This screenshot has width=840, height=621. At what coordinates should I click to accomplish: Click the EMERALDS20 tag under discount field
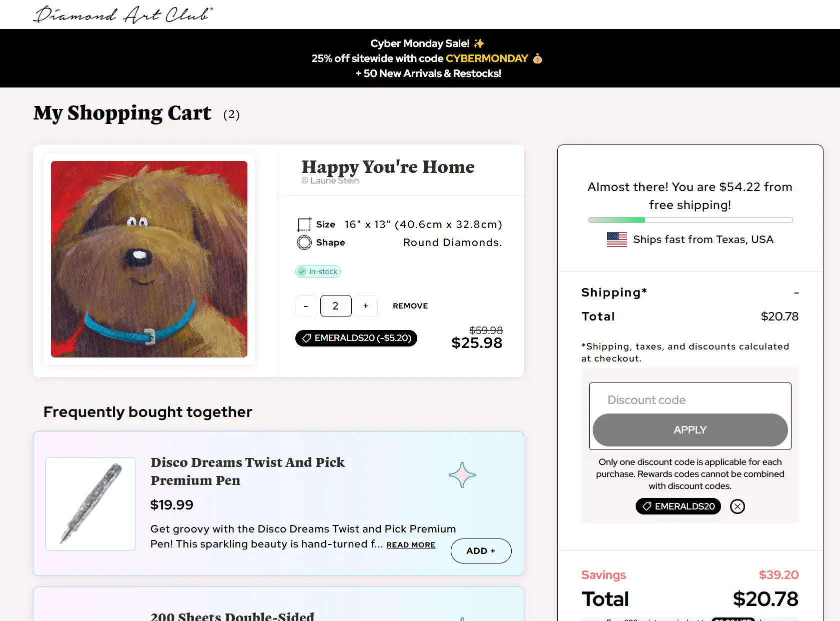point(678,506)
